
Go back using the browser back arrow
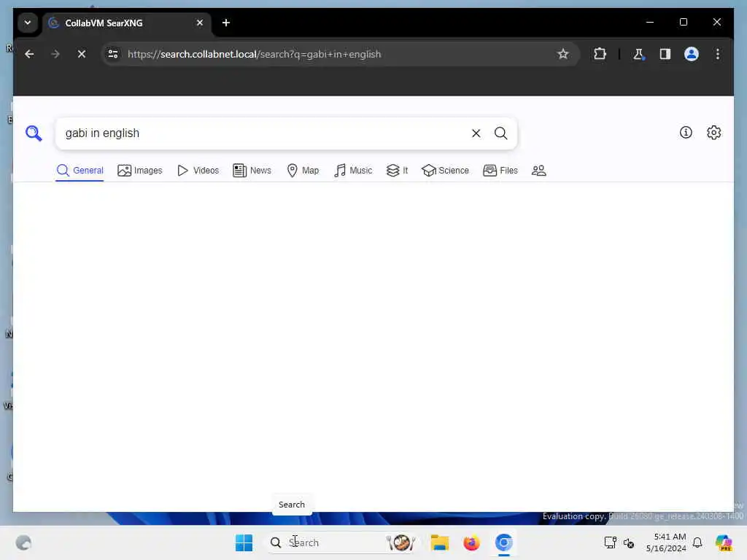29,54
